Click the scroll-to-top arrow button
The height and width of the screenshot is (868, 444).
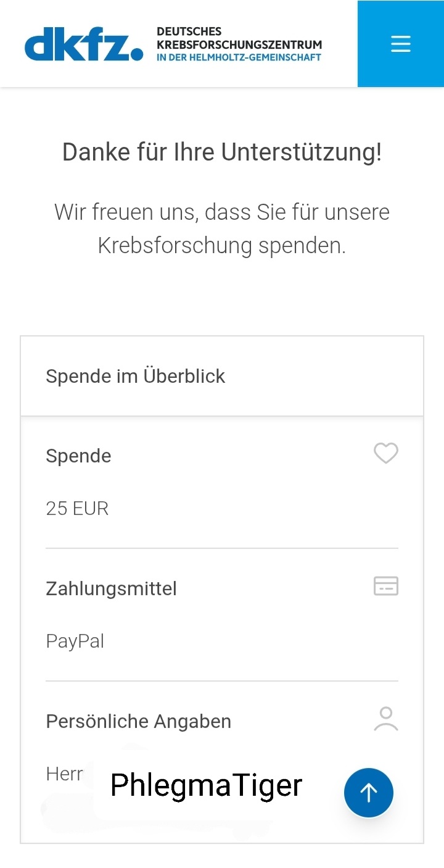[369, 793]
